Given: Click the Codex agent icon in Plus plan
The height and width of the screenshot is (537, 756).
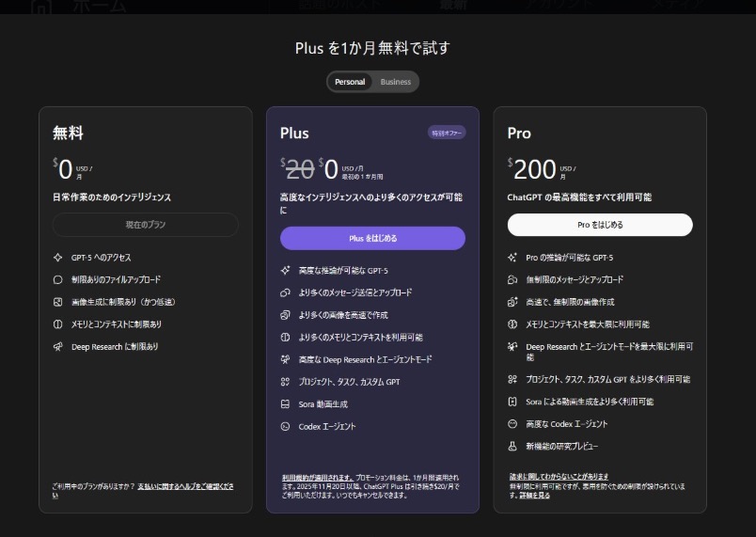Looking at the screenshot, I should coord(285,426).
